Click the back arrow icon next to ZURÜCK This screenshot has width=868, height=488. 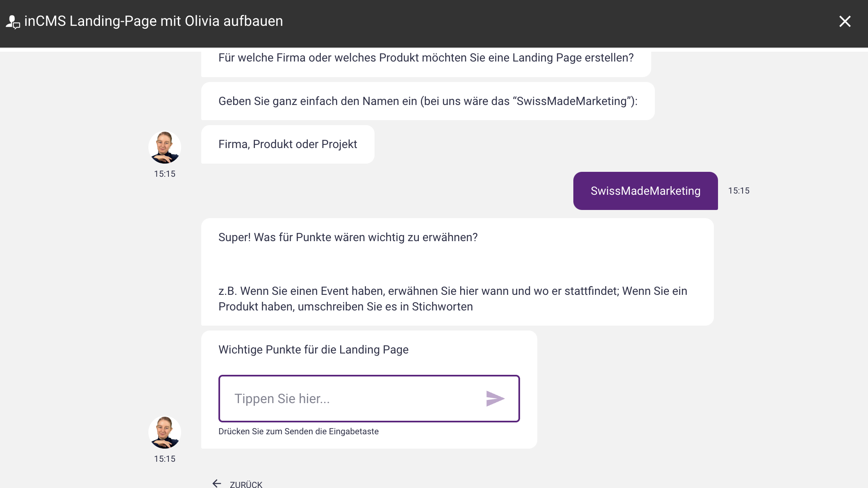[x=217, y=483]
